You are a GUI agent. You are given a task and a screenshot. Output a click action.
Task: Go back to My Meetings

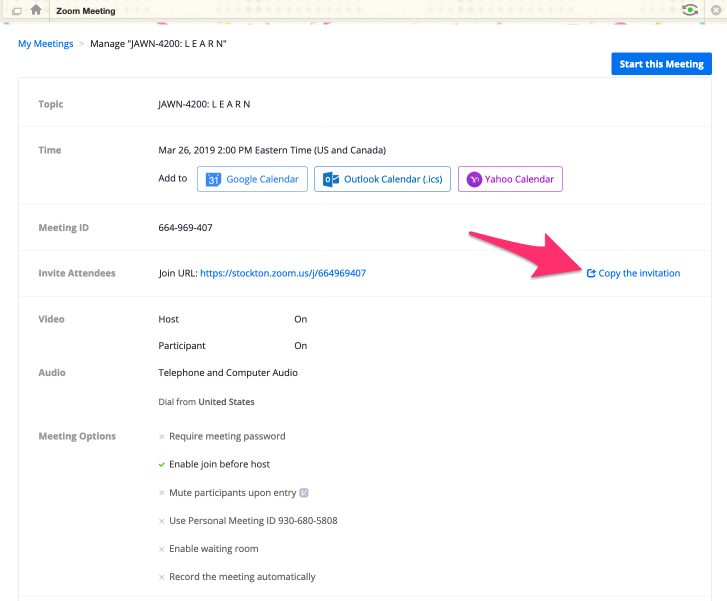pyautogui.click(x=45, y=44)
